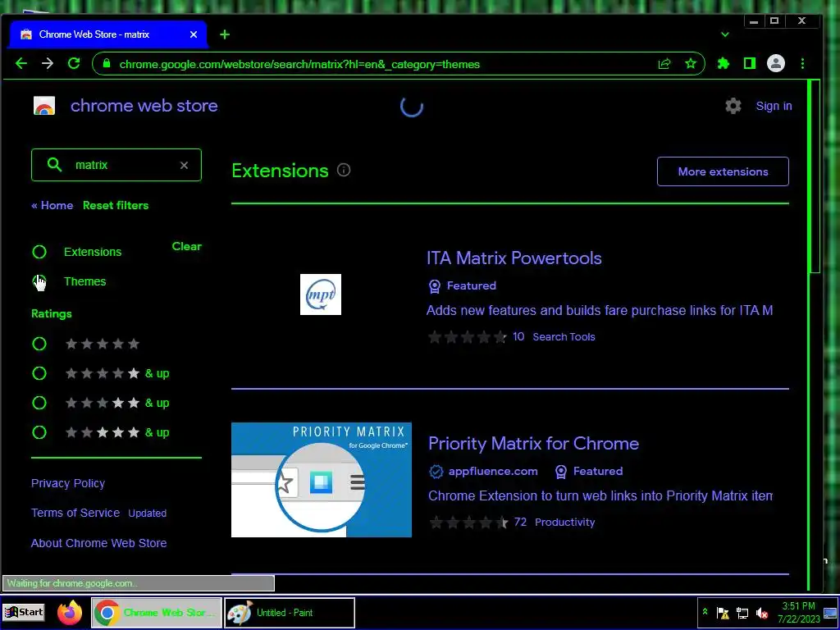The image size is (840, 630).
Task: Click the ITA Matrix Powertools mpt logo
Action: tap(321, 294)
